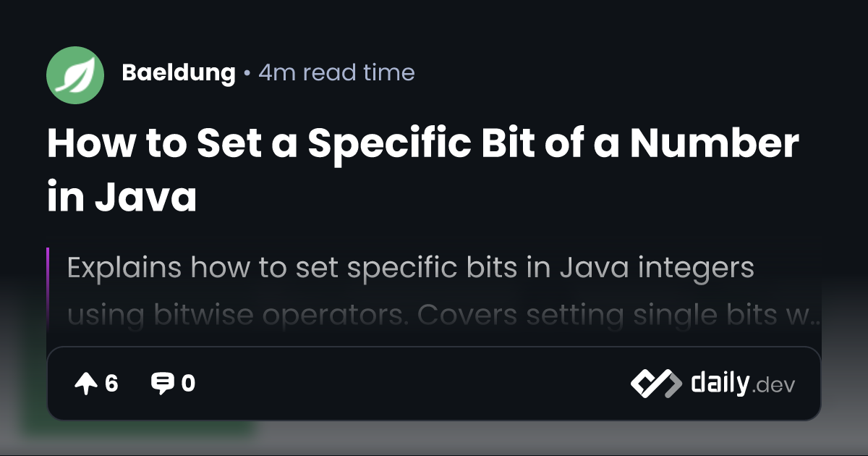Select the "4m read time" label
Viewport: 868px width, 456px height.
pyautogui.click(x=336, y=73)
